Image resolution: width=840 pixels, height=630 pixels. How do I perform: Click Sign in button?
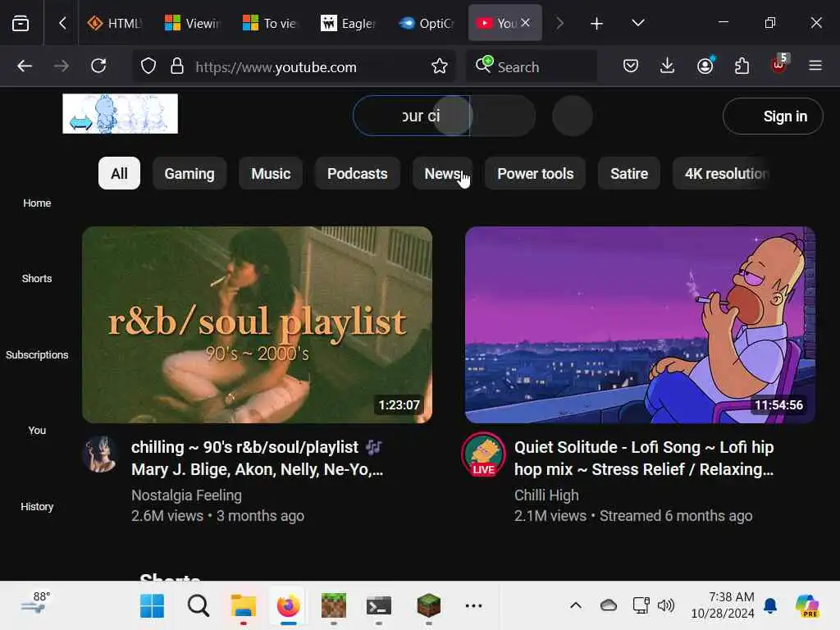click(773, 116)
